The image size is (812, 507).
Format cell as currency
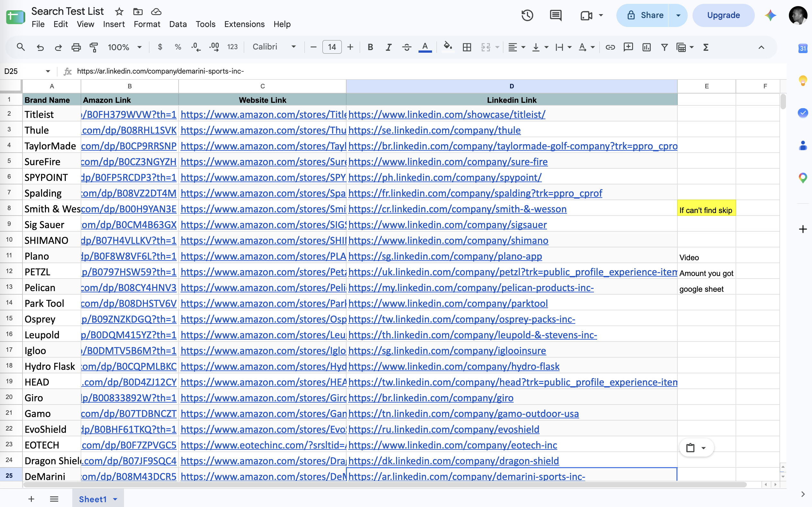pos(160,47)
